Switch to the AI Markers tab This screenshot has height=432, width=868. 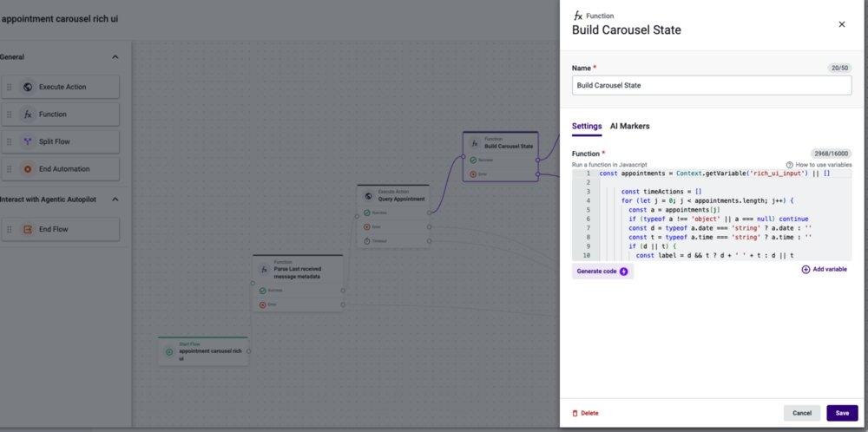tap(629, 126)
